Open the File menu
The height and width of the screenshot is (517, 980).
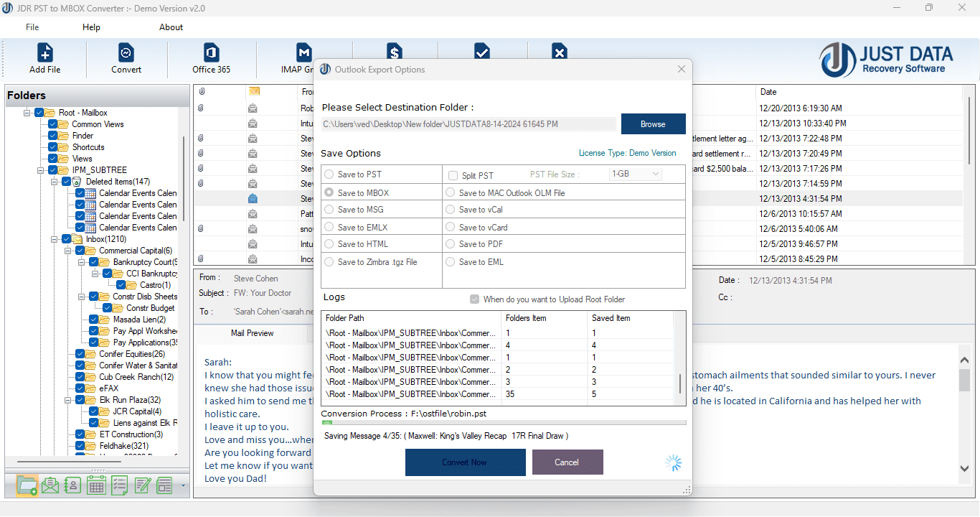32,27
